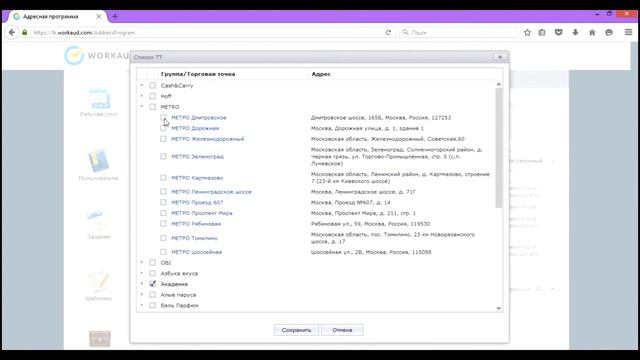Image resolution: width=640 pixels, height=360 pixels.
Task: Open the Рабочий стол sidebar icon
Action: (100, 99)
